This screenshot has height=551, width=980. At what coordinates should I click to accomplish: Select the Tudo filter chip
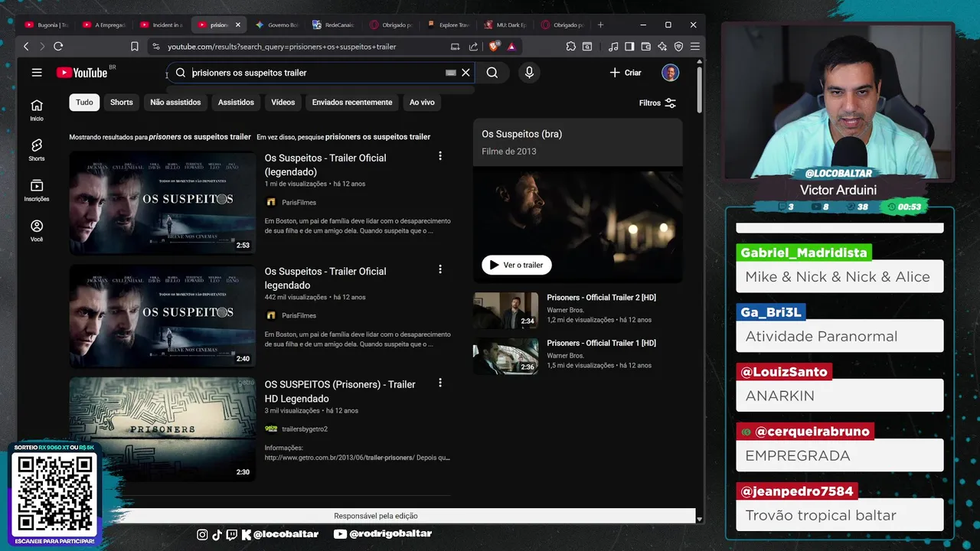84,103
